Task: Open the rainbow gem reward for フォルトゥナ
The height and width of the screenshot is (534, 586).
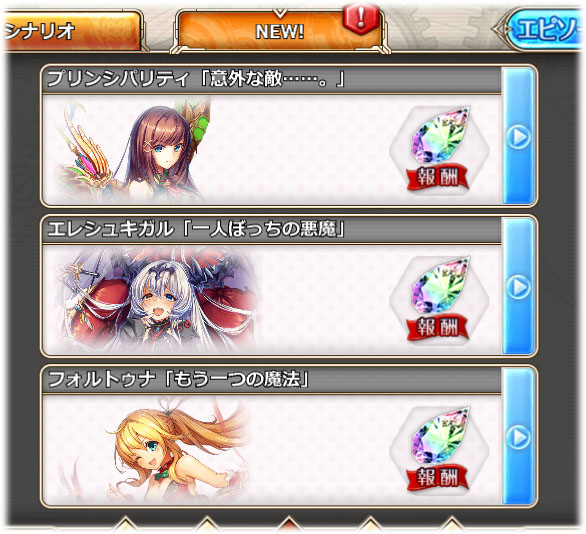Action: 440,435
